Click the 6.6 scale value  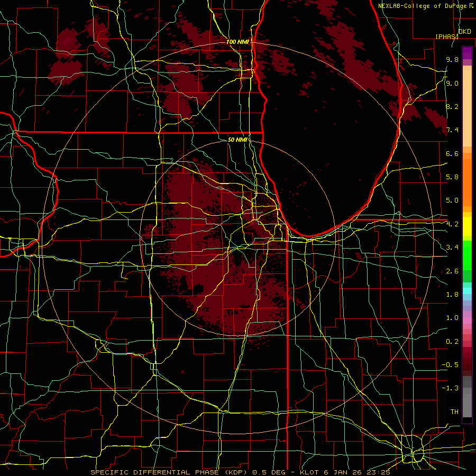[x=452, y=153]
